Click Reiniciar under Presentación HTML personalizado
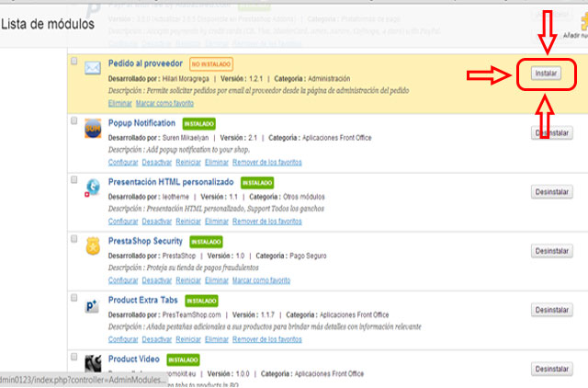 [x=188, y=221]
